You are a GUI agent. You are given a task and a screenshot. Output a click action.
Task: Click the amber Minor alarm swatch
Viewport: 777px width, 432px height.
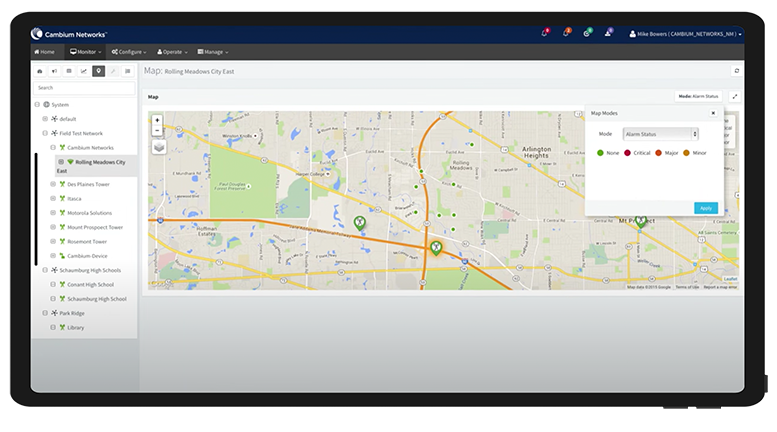pyautogui.click(x=686, y=153)
